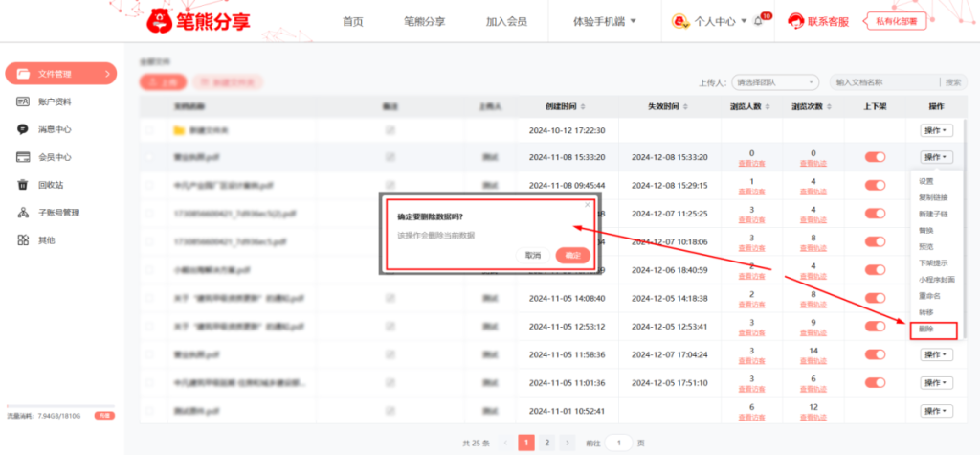Image resolution: width=980 pixels, height=455 pixels.
Task: Edit note icon for 2024-11-08 09:45:44 row
Action: pos(390,185)
